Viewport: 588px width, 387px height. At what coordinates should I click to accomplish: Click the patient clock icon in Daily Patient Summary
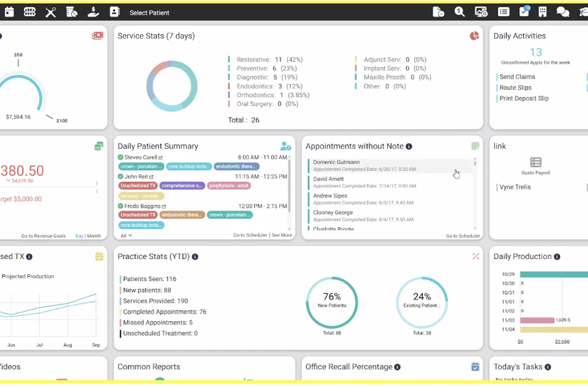point(285,146)
